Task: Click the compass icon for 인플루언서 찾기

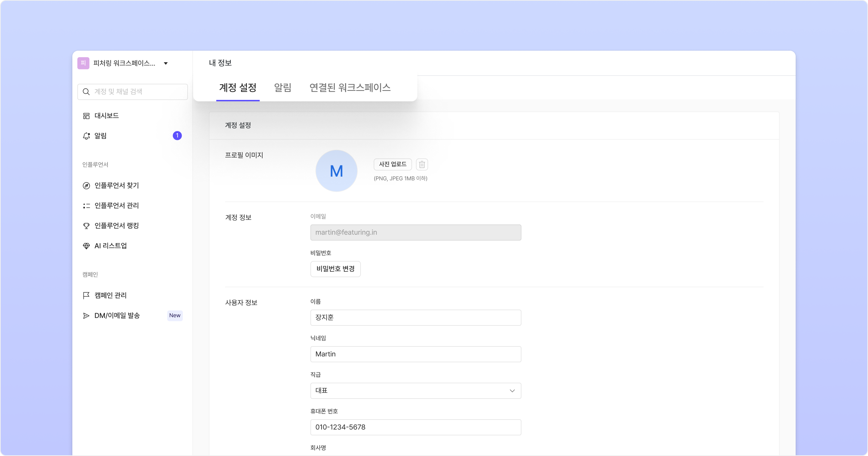Action: click(x=86, y=186)
